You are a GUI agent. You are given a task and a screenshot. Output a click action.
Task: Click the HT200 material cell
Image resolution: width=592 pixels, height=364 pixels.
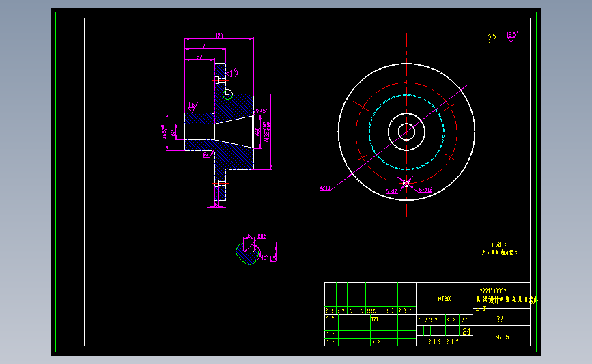445,299
